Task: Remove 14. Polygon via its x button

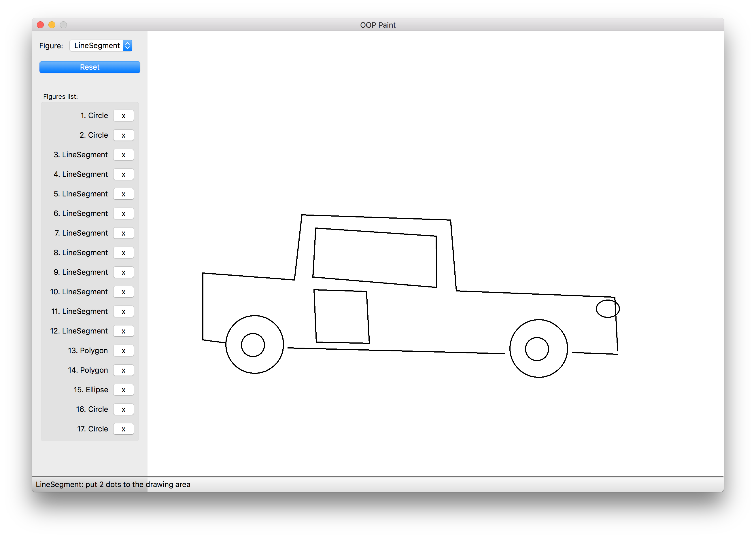Action: [123, 370]
